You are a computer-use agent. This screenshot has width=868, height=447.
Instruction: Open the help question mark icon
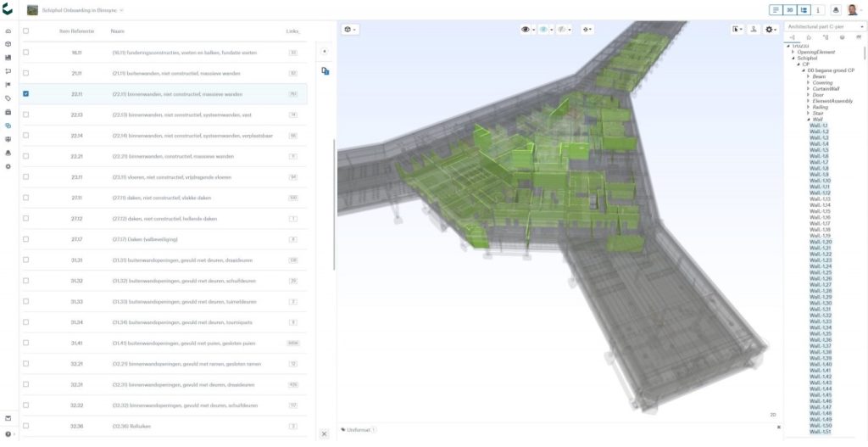8,435
